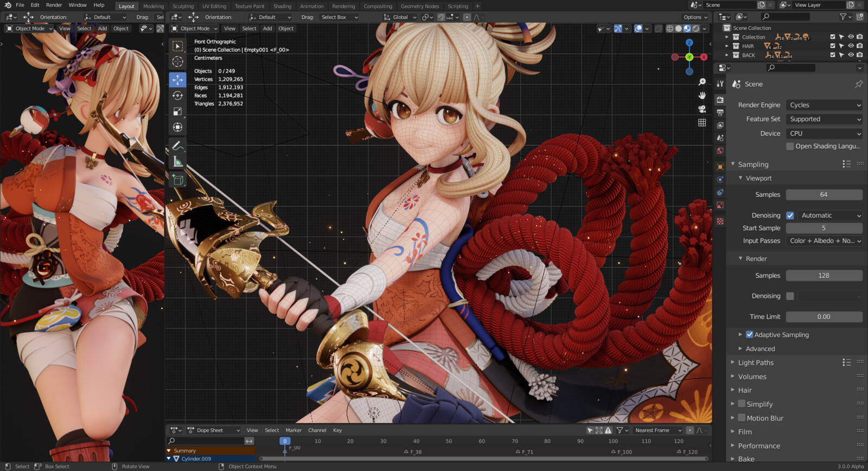The height and width of the screenshot is (471, 868).
Task: Open the Physics properties tab
Action: 720,180
